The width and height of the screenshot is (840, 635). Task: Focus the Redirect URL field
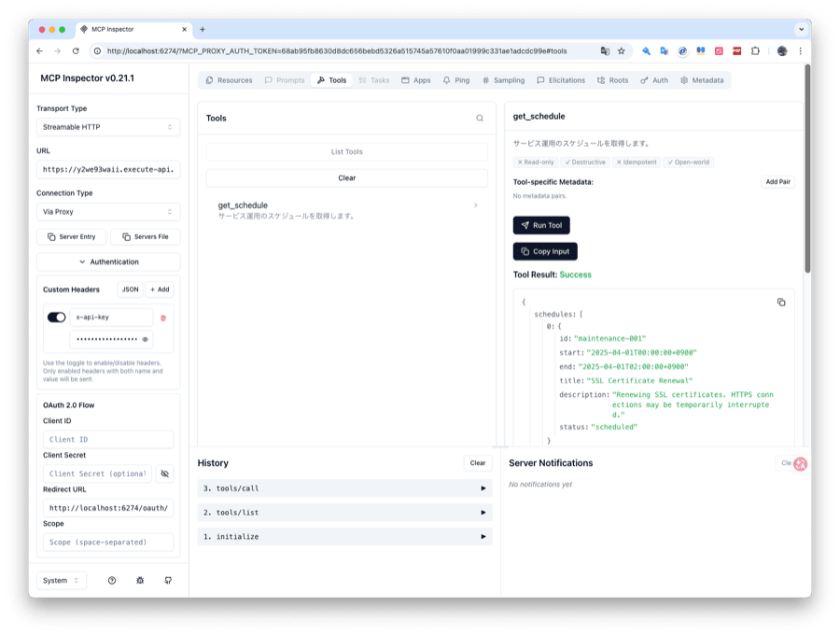coord(108,508)
